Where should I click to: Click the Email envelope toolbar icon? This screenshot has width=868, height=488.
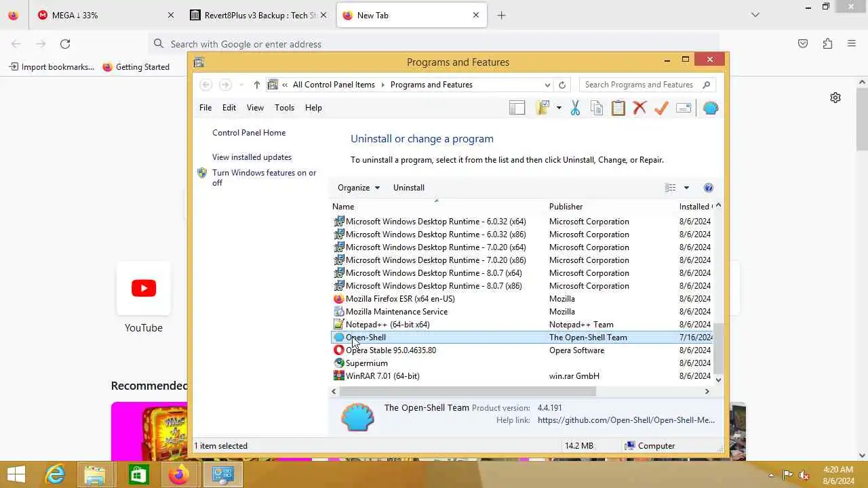684,108
